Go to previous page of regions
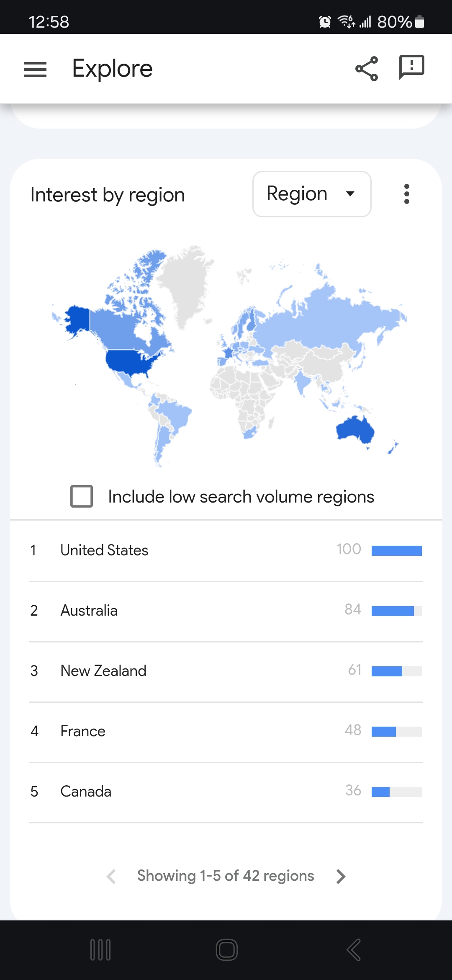This screenshot has height=980, width=452. (x=111, y=876)
